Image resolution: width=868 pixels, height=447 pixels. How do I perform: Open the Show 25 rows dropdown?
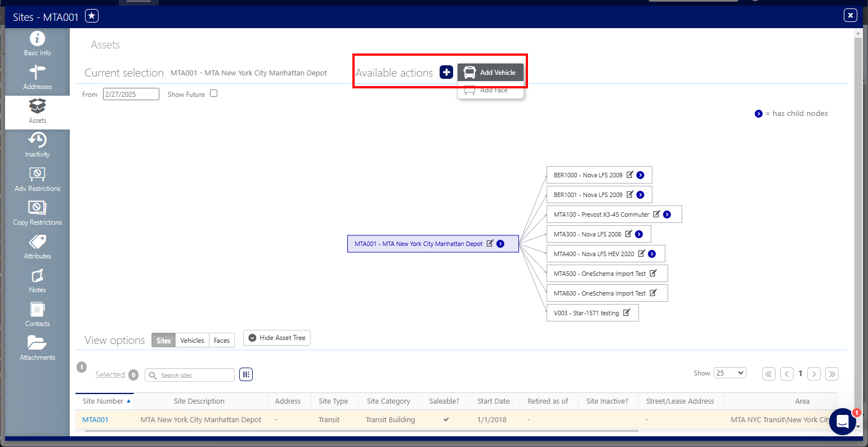pos(730,373)
